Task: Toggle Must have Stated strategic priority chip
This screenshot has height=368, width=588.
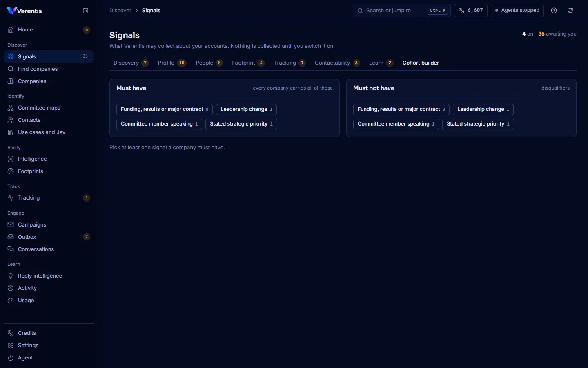Action: point(241,124)
